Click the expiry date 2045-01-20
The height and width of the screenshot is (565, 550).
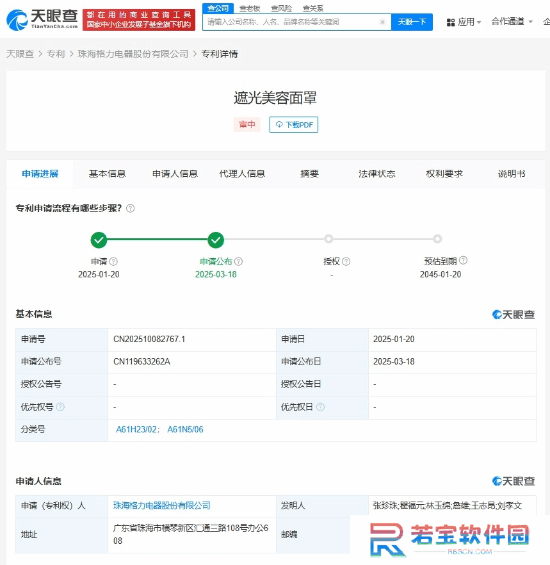[x=440, y=275]
